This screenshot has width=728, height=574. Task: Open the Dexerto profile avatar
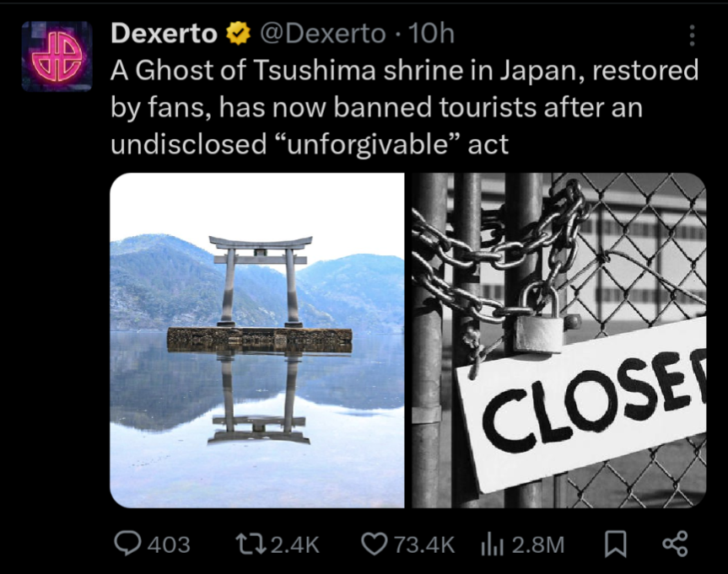[x=57, y=56]
